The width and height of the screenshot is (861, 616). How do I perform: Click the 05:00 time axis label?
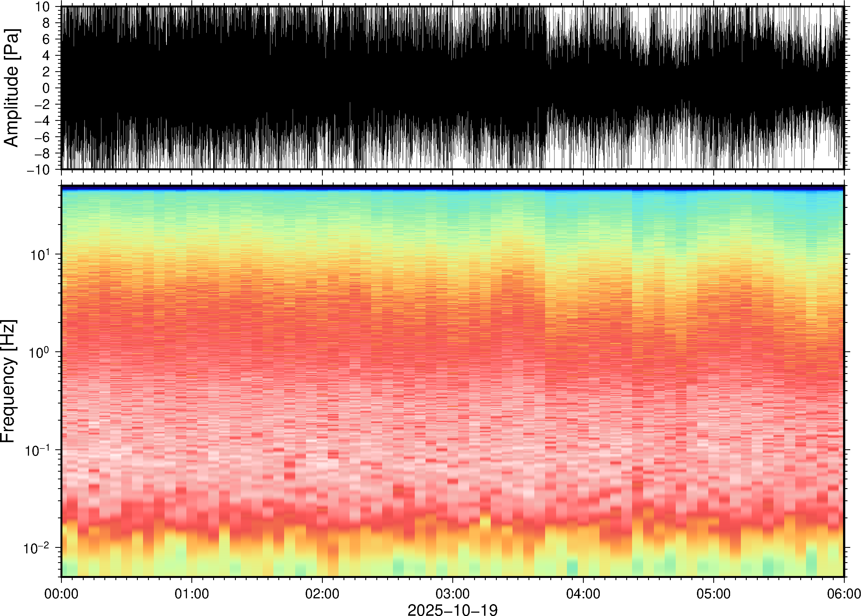(x=713, y=594)
